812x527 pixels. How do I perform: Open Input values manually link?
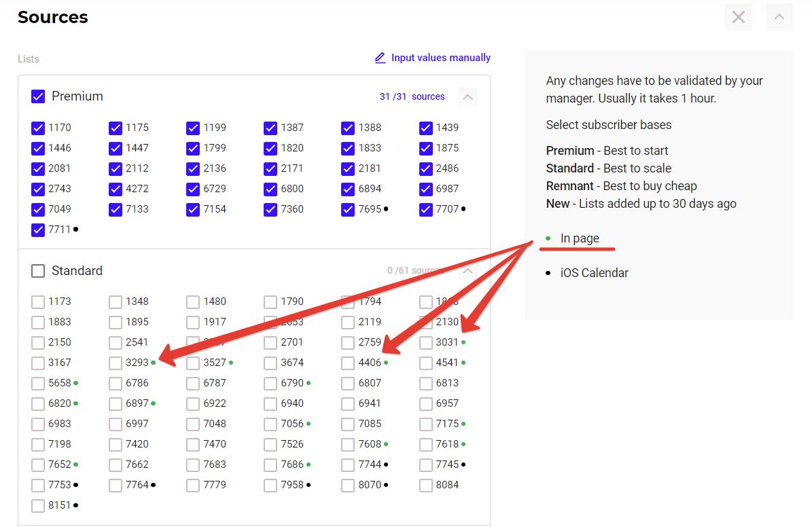click(441, 58)
